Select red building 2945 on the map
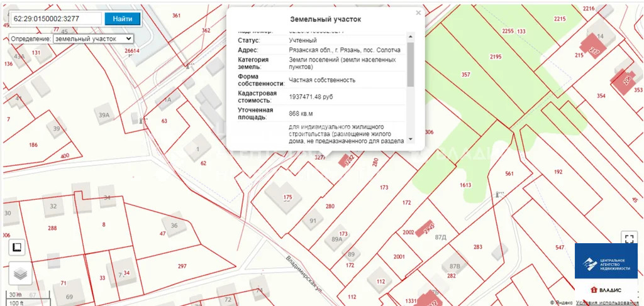644x306 pixels. click(x=425, y=228)
